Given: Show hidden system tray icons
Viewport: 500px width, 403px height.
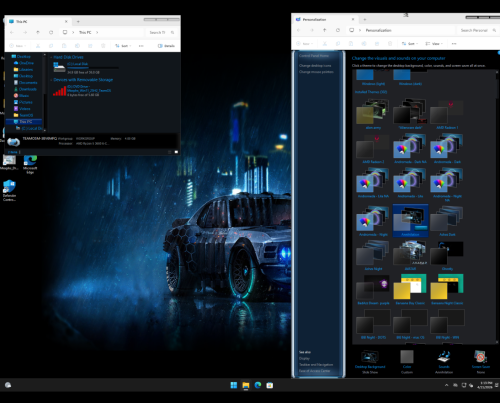Looking at the screenshot, I should click(446, 385).
